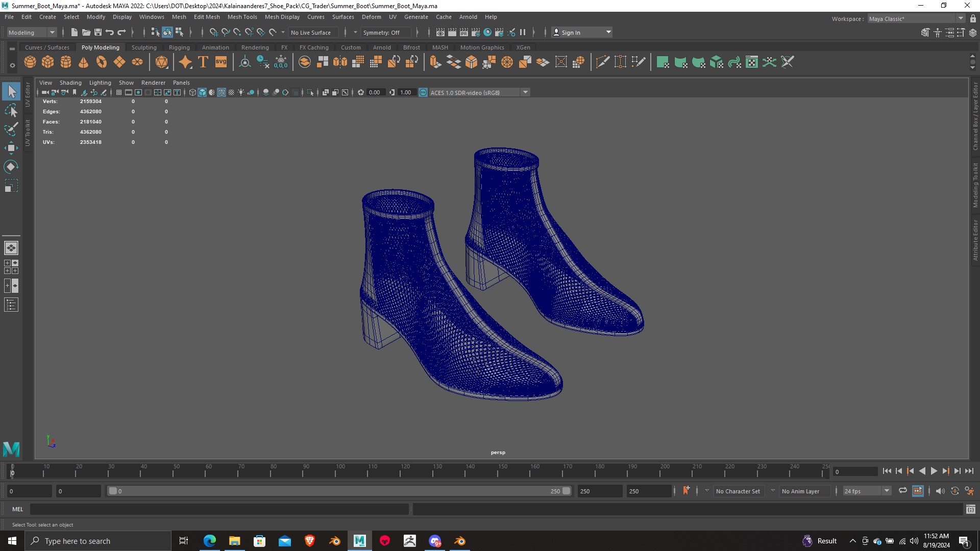Open the Modeling Toolkit side tab
The width and height of the screenshot is (980, 551).
[975, 185]
